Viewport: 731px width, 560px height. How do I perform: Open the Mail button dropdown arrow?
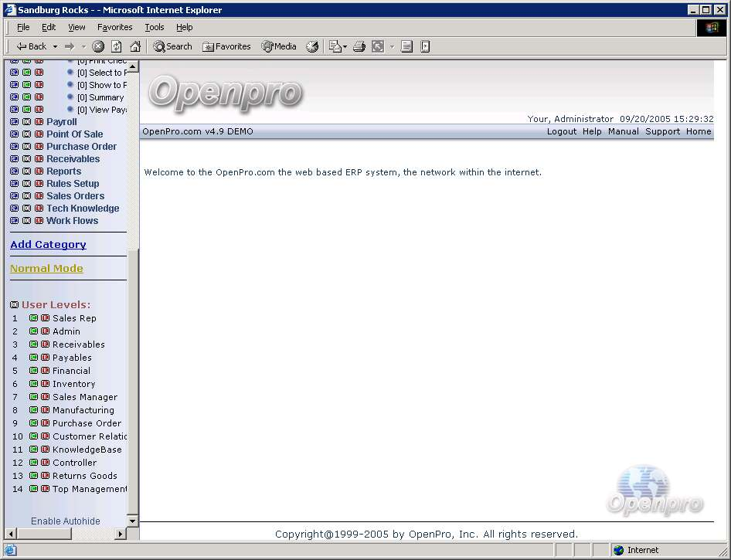(x=345, y=46)
